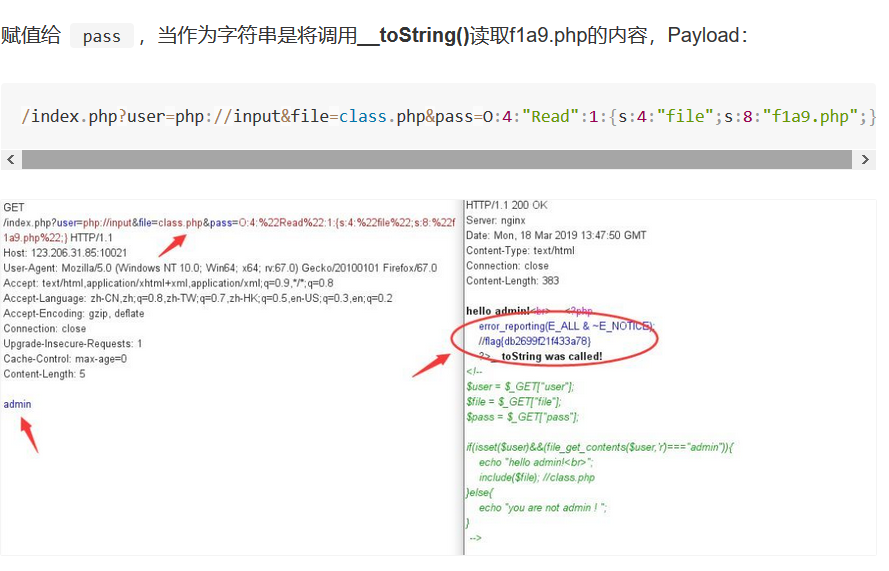Screen dimensions: 889x571
Task: Click the '$user = $_GET["user"];' line
Action: pyautogui.click(x=520, y=387)
